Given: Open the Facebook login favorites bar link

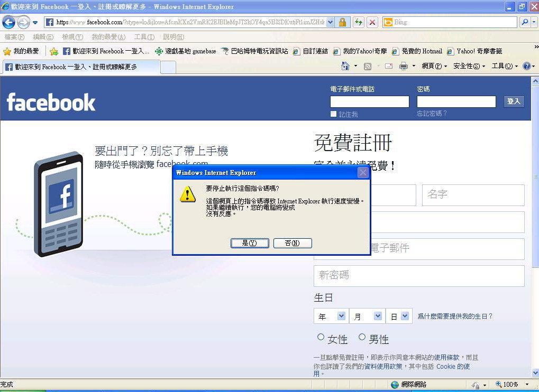Looking at the screenshot, I should (x=106, y=51).
